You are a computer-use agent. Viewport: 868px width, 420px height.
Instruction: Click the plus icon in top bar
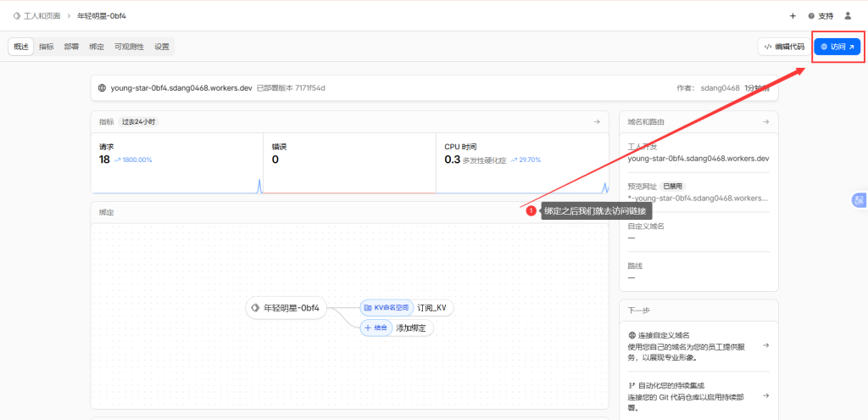click(793, 16)
